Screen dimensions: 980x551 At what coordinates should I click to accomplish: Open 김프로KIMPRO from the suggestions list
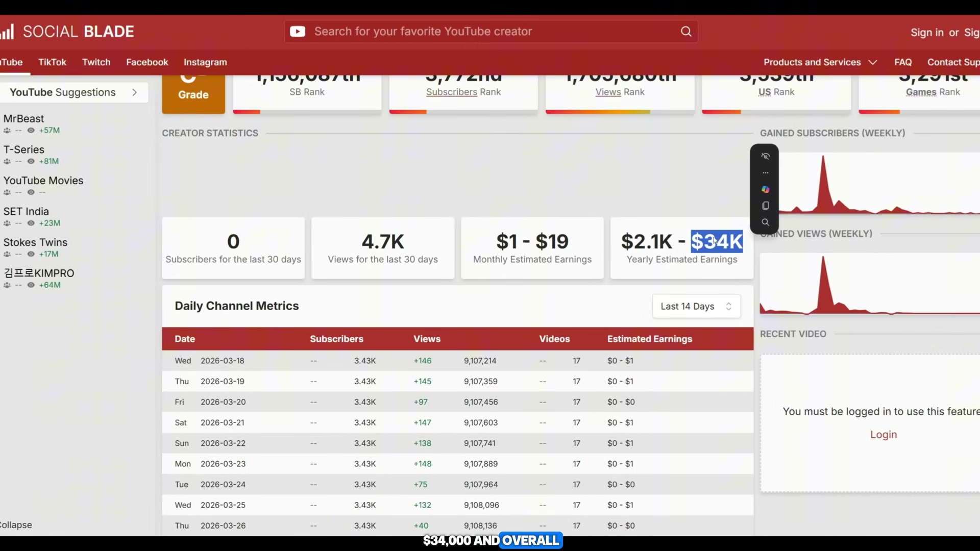(x=39, y=273)
